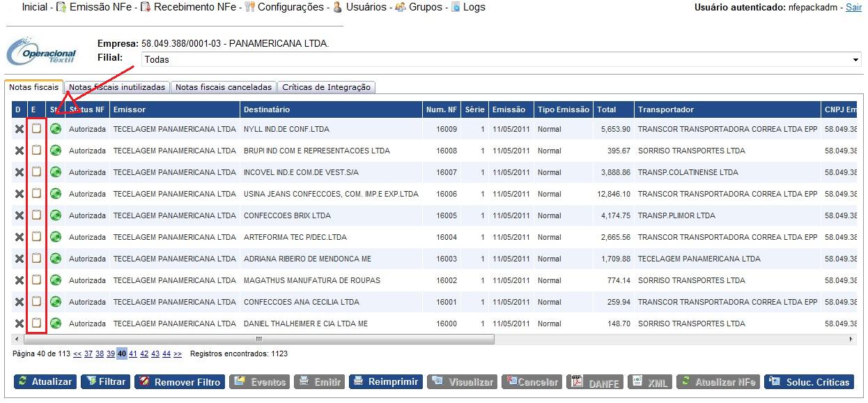Click the Sair logout link
Screen dimensions: 868x403
(853, 7)
